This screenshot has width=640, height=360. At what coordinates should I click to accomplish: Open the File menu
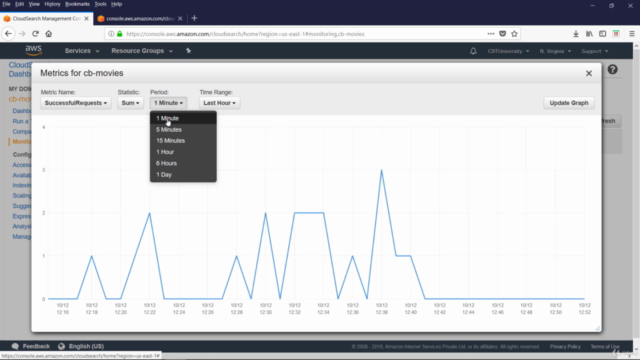click(x=7, y=4)
